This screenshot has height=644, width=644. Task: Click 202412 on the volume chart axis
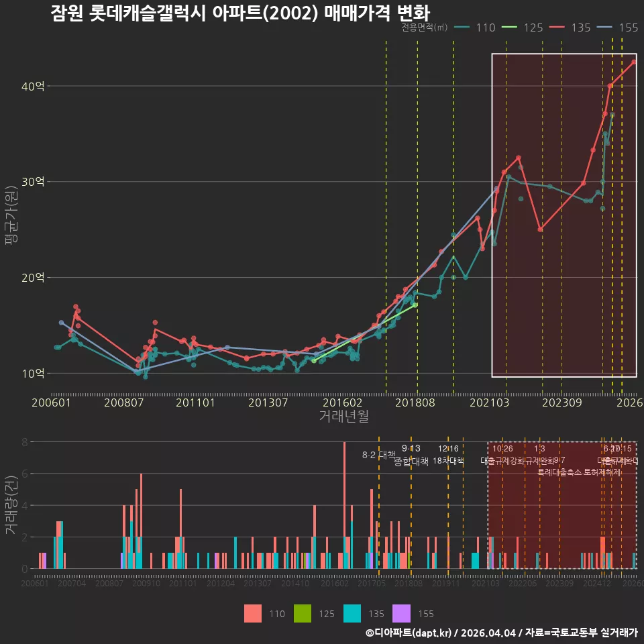click(597, 583)
